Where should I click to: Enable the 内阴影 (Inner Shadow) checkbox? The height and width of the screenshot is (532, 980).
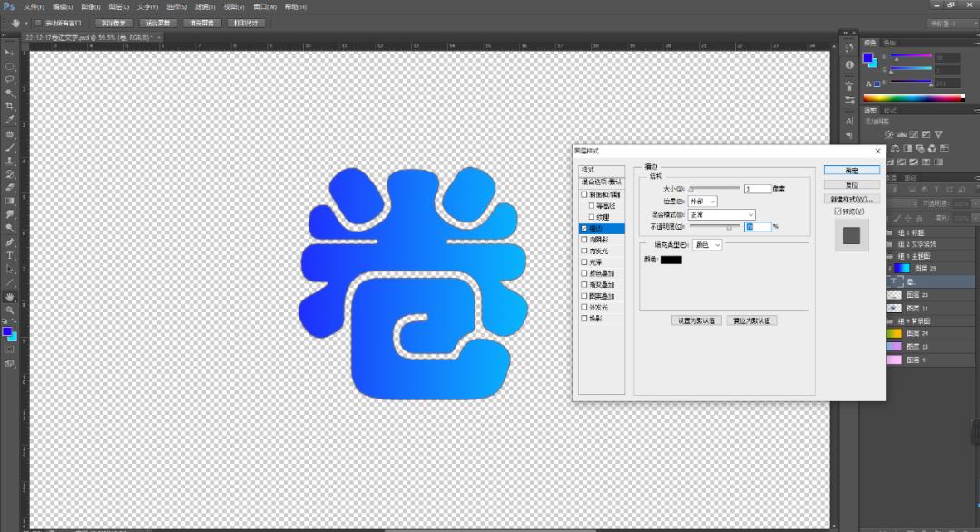pyautogui.click(x=584, y=240)
